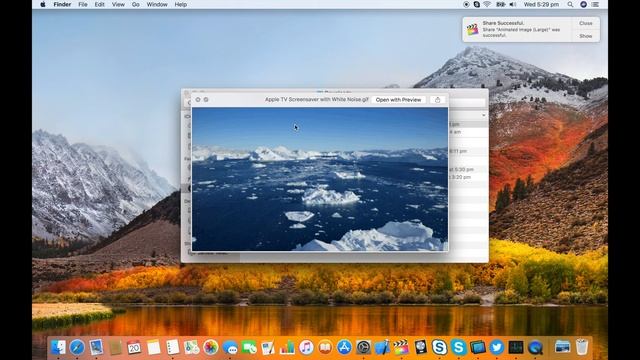
Task: Click the Final Cut Pro notification icon
Action: pos(472,29)
